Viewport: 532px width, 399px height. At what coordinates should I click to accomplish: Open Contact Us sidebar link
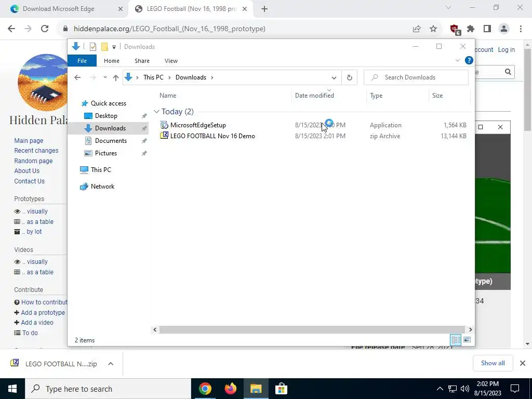click(x=29, y=181)
